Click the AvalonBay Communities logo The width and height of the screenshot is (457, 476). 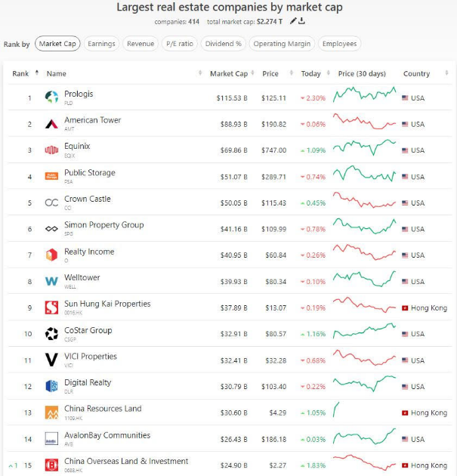coord(51,439)
